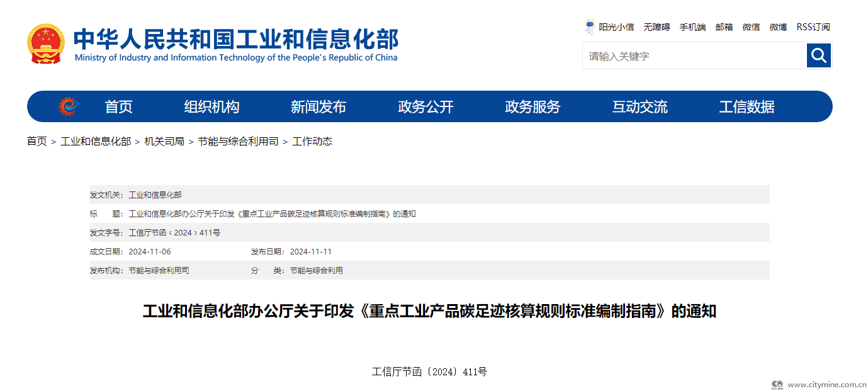Open the 无障碍 accessibility link
868x391 pixels.
tap(657, 27)
